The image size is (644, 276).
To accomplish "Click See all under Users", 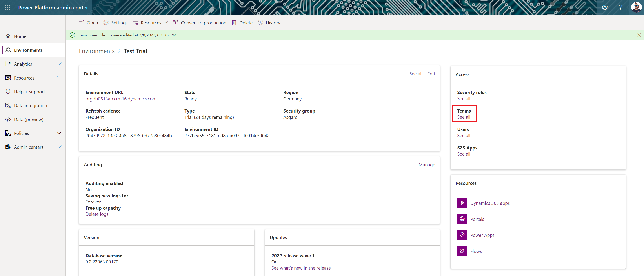I will coord(464,136).
